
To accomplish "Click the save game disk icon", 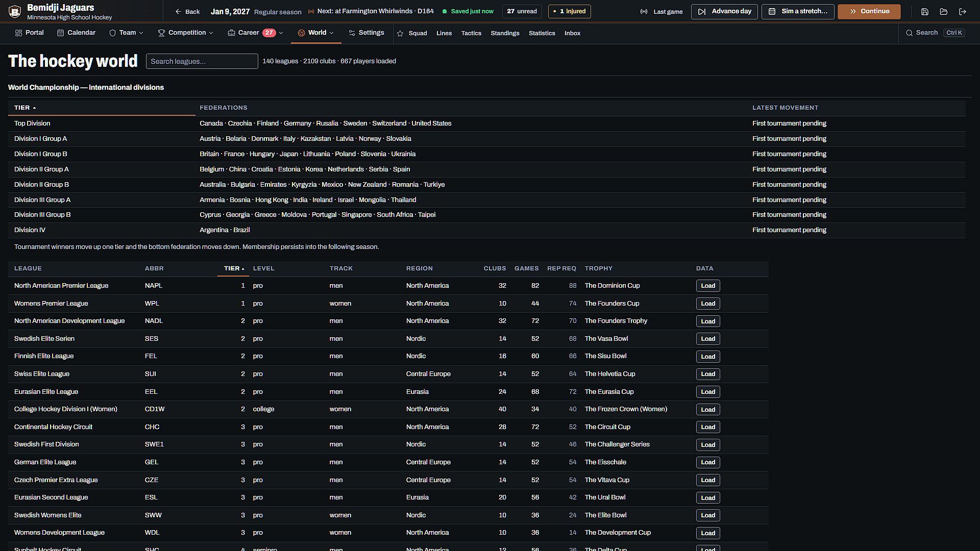I will 924,12.
